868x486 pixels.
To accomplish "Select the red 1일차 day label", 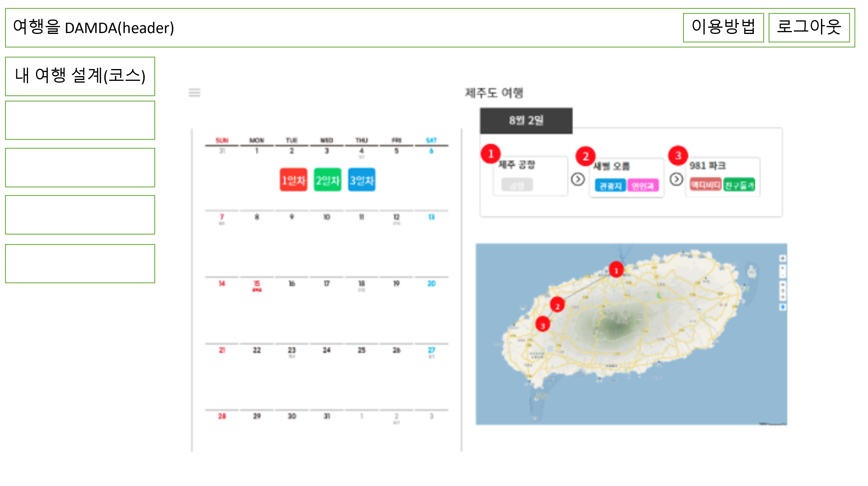I will pyautogui.click(x=293, y=180).
